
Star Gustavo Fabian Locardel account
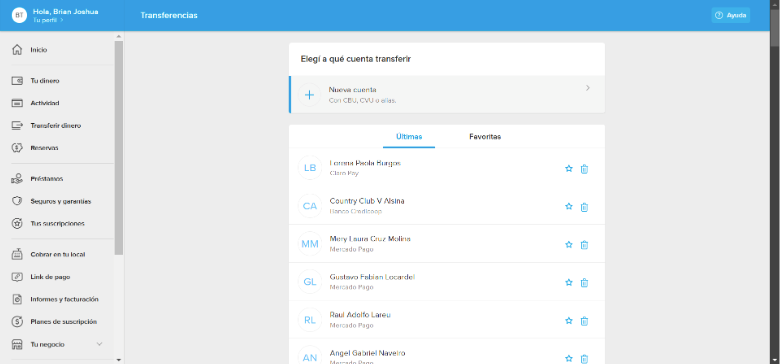[x=569, y=282]
